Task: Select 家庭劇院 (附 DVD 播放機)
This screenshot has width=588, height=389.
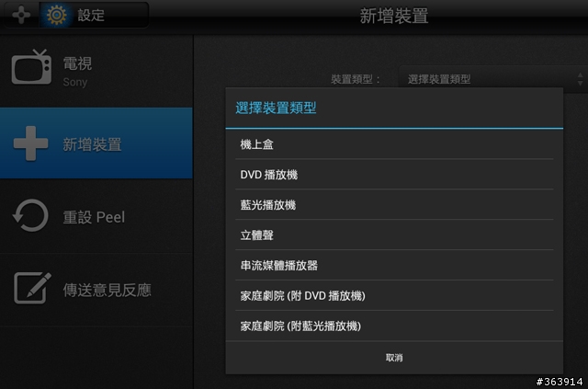Action: tap(394, 296)
